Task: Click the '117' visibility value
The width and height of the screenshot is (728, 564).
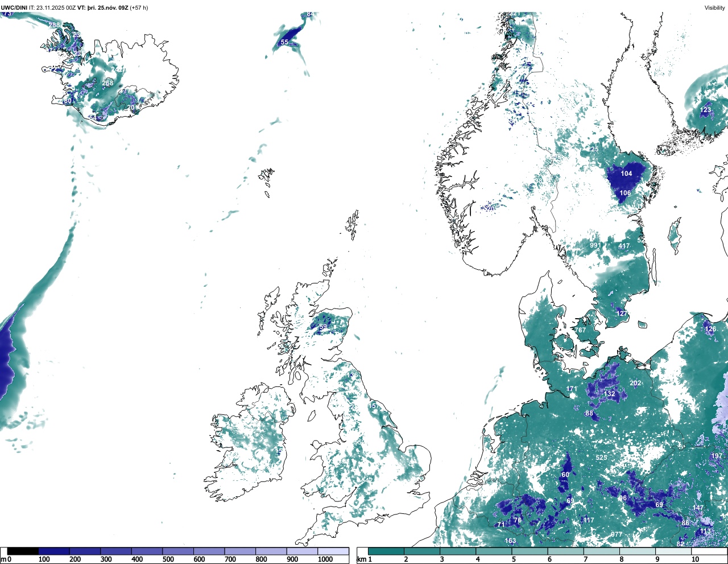Action: [588, 520]
